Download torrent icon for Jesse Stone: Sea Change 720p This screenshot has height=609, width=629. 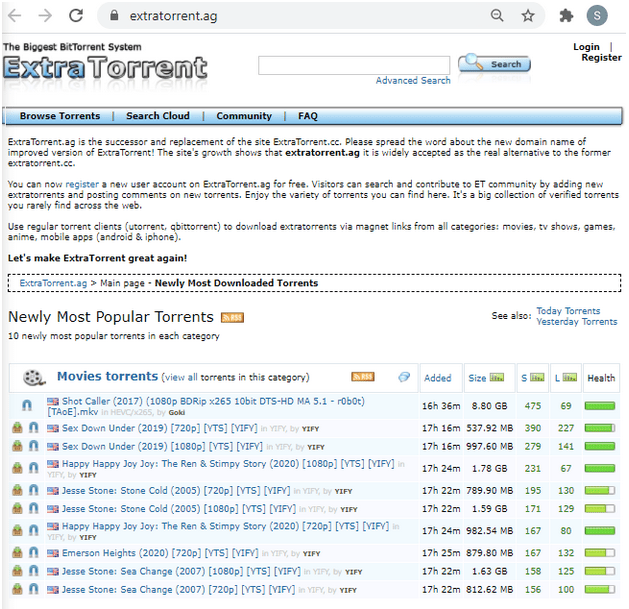(17, 589)
